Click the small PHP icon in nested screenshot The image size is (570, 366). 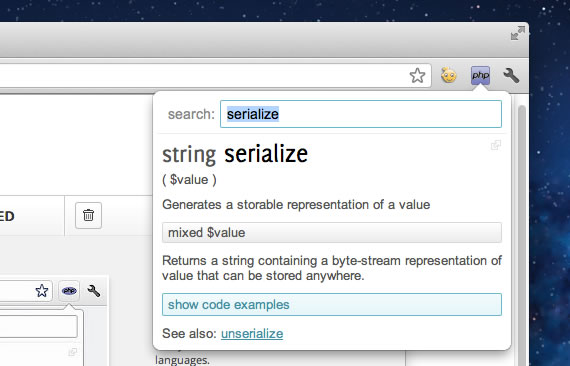[69, 291]
